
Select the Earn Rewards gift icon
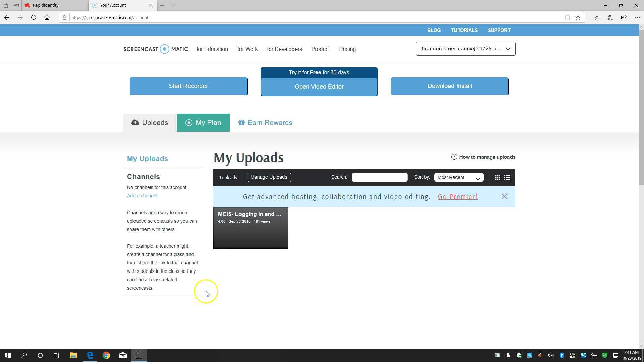[242, 122]
